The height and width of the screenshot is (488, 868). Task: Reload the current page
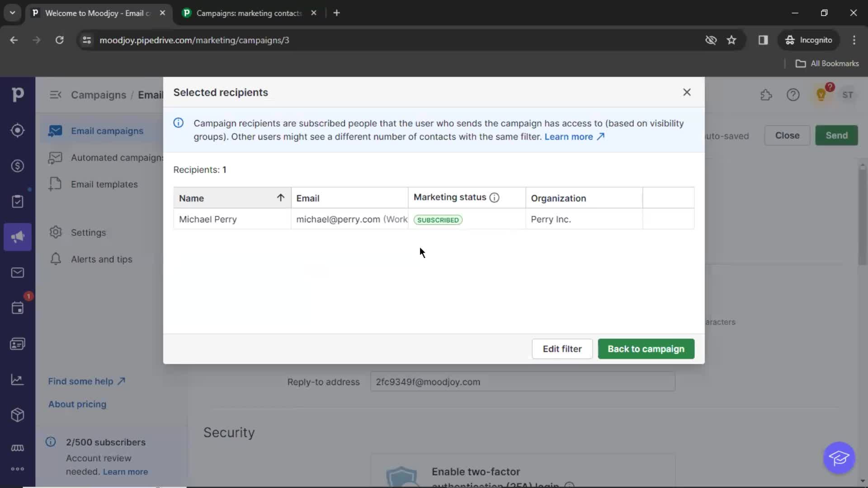59,40
